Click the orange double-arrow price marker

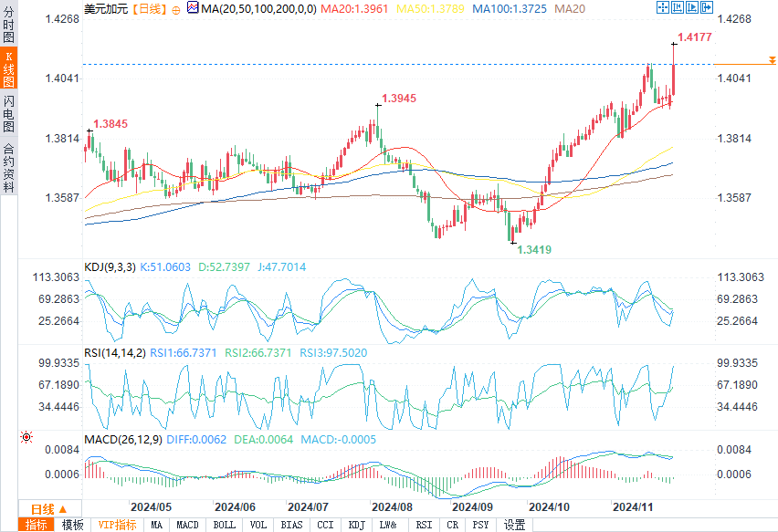tap(772, 60)
